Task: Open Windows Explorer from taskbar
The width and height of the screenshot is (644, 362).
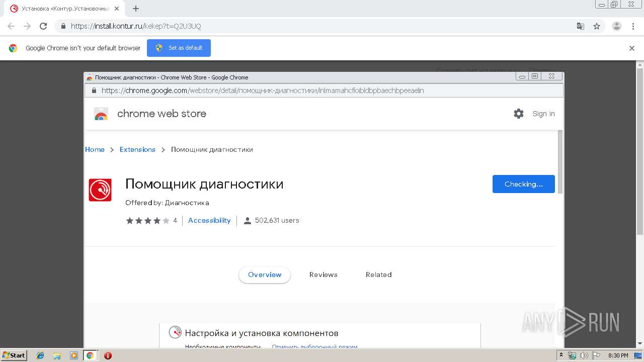Action: point(57,355)
